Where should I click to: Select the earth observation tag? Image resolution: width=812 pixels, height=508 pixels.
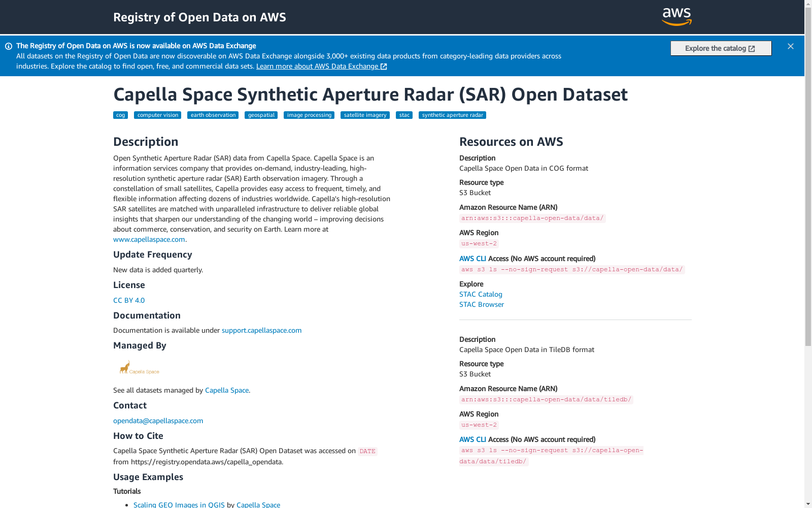(213, 115)
